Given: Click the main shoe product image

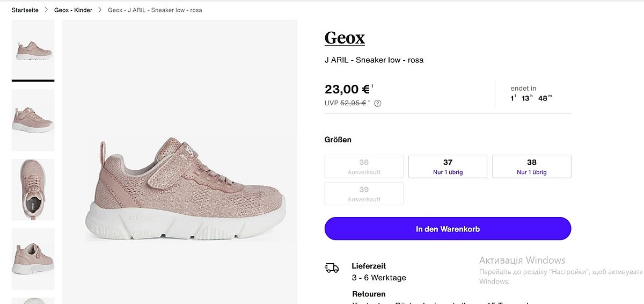Looking at the screenshot, I should pyautogui.click(x=180, y=188).
